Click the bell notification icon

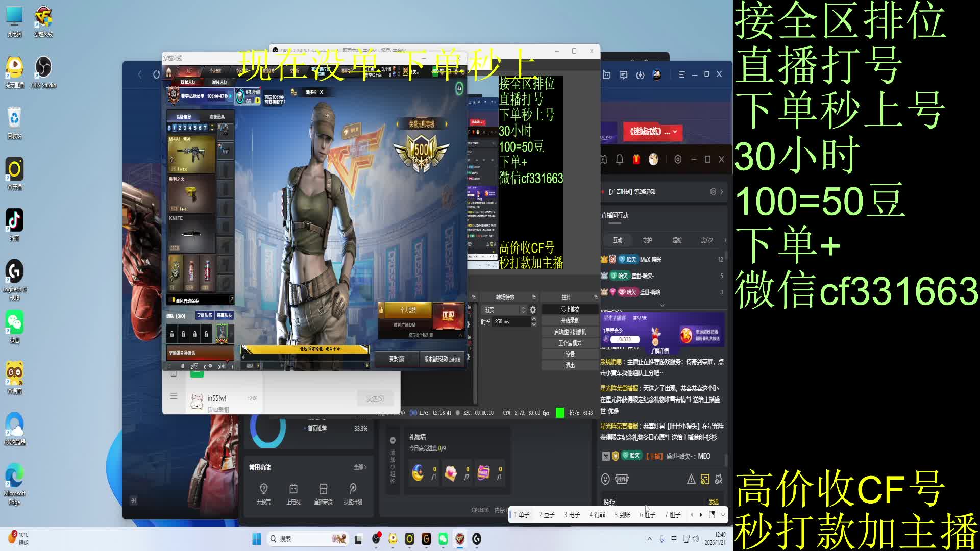coord(619,160)
